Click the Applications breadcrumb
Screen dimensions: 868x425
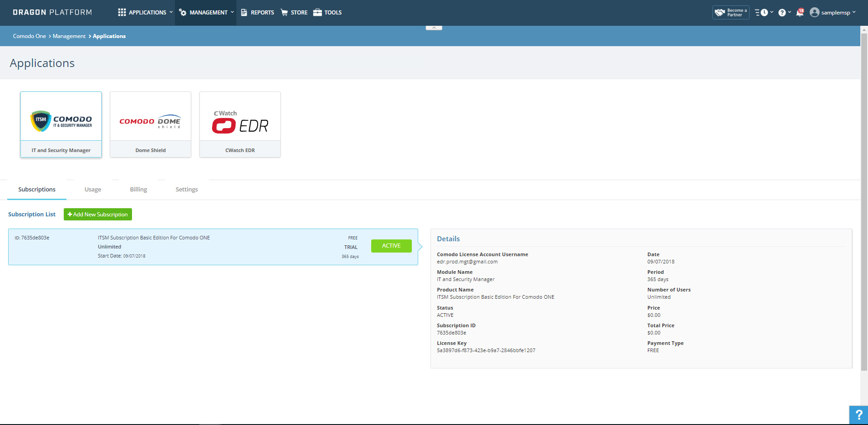click(x=109, y=36)
